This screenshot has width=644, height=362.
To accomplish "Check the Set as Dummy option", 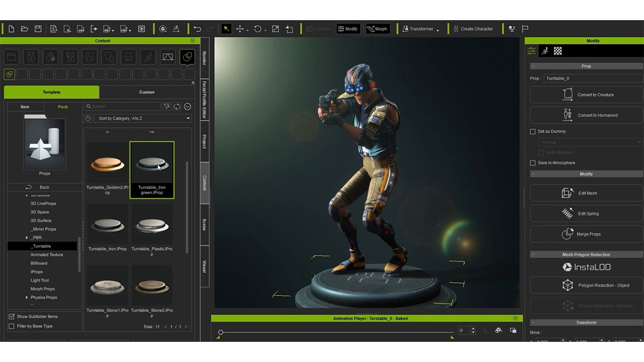I will [x=533, y=131].
